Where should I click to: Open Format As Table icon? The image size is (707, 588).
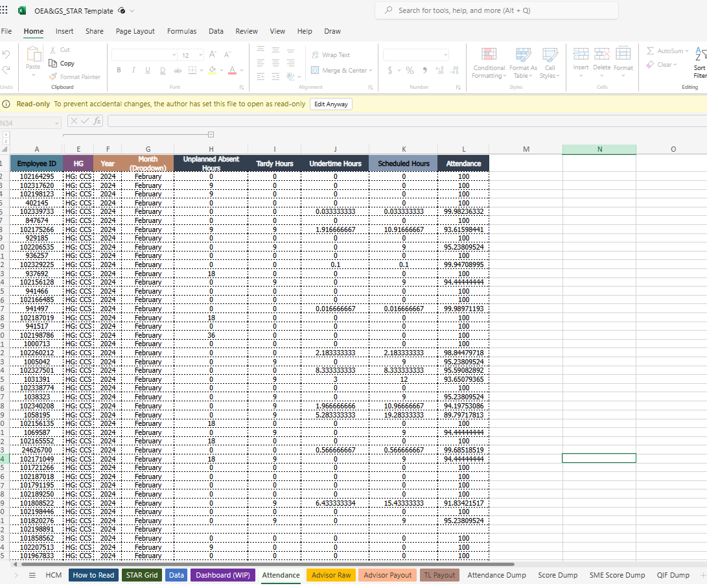coord(524,54)
